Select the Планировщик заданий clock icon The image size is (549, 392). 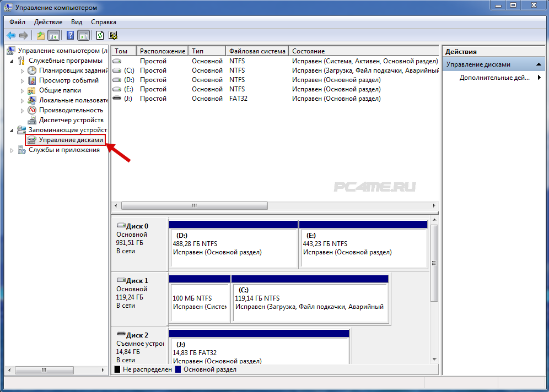coord(32,70)
